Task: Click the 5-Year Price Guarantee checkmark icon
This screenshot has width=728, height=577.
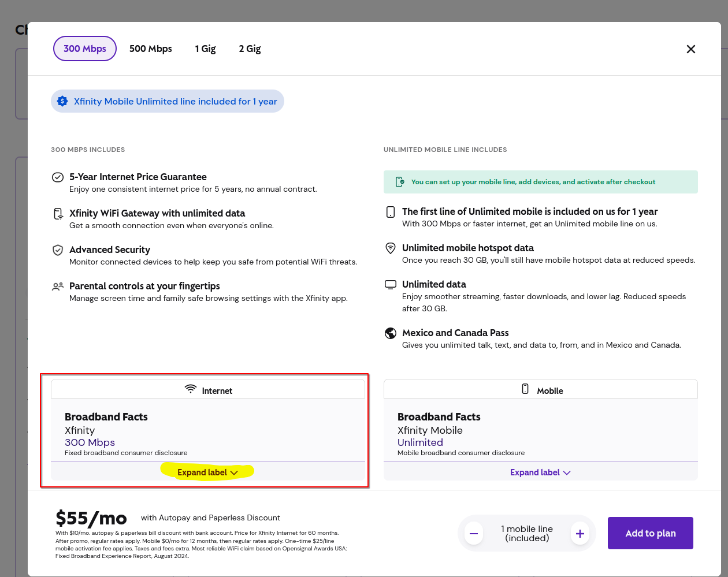Action: [x=58, y=177]
